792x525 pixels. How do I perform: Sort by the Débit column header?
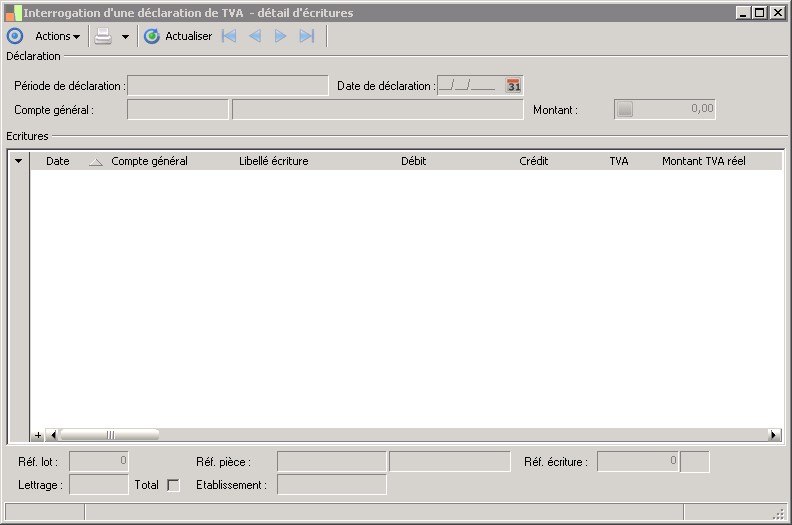coord(414,161)
